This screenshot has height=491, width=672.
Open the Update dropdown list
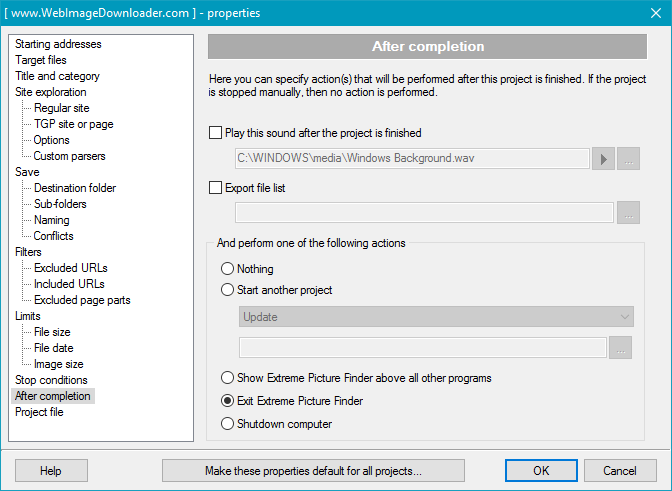click(x=436, y=317)
